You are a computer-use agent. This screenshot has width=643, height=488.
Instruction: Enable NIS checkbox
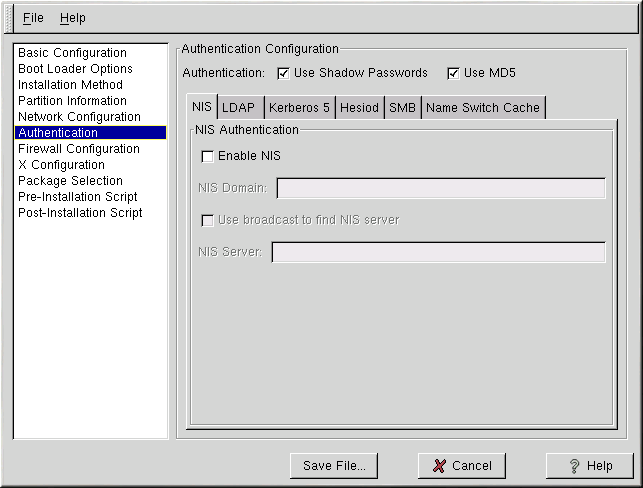pos(207,156)
